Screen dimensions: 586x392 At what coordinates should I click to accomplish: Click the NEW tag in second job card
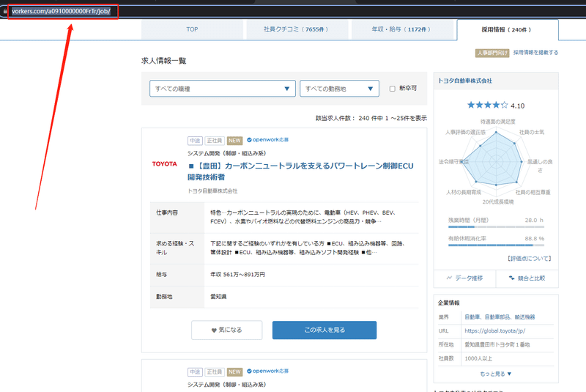234,371
